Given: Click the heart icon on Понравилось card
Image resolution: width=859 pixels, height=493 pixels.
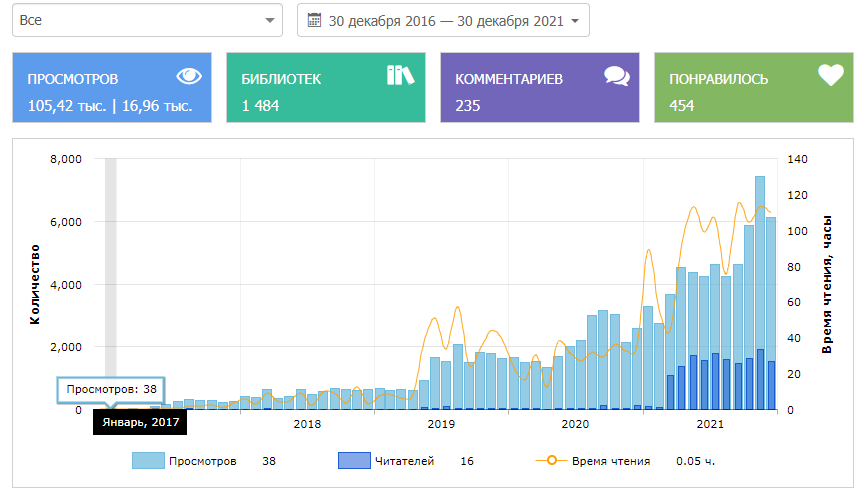Looking at the screenshot, I should click(x=831, y=75).
